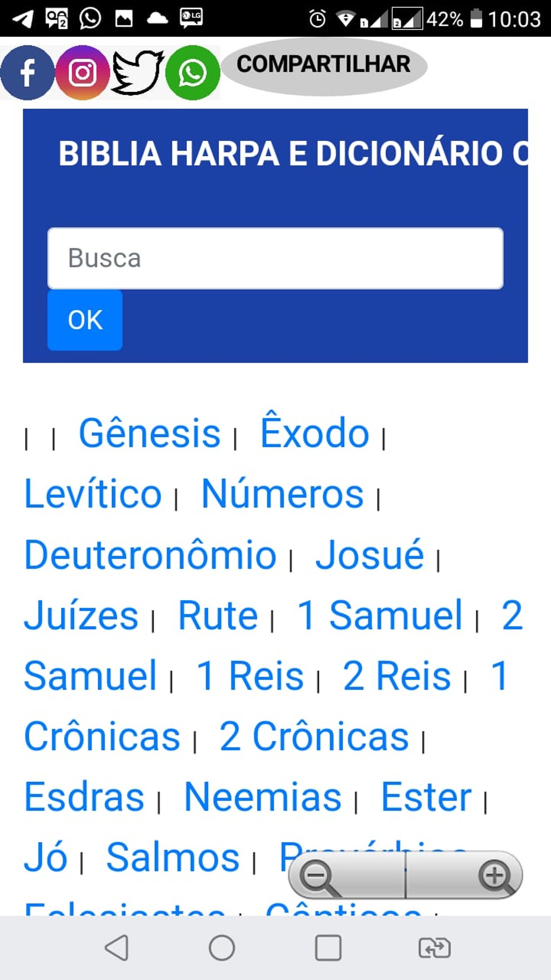Image resolution: width=551 pixels, height=980 pixels.
Task: Open the Neemias book
Action: [x=263, y=797]
